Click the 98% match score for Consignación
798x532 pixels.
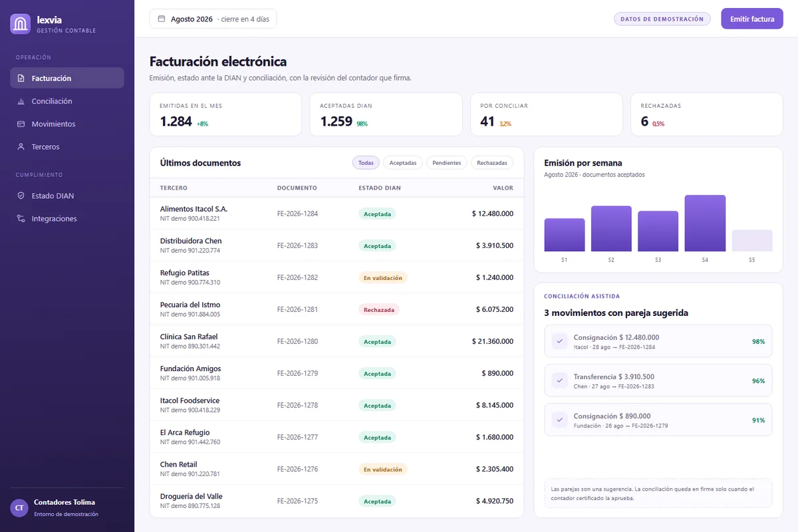pyautogui.click(x=758, y=341)
